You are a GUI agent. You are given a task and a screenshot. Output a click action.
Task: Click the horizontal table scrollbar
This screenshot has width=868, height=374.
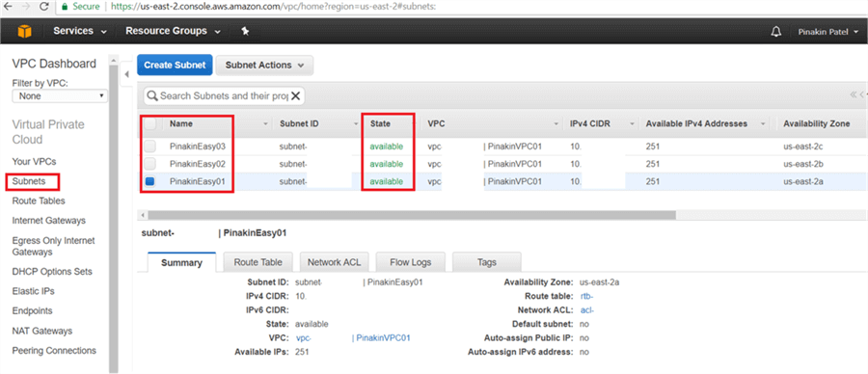pos(412,215)
